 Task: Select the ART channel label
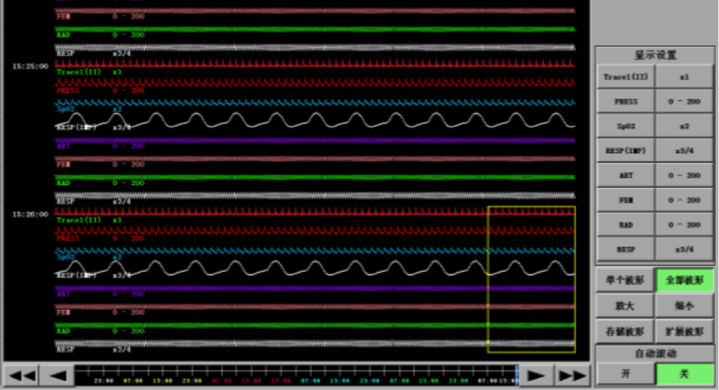[x=626, y=175]
